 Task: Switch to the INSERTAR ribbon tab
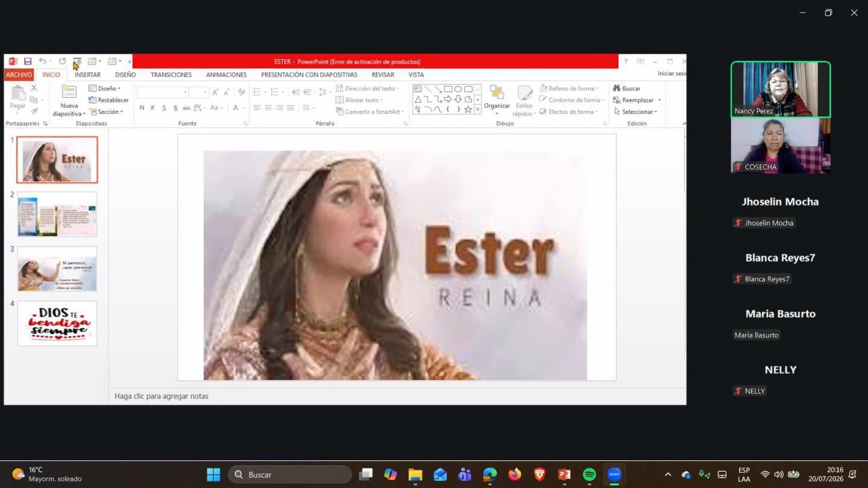87,75
